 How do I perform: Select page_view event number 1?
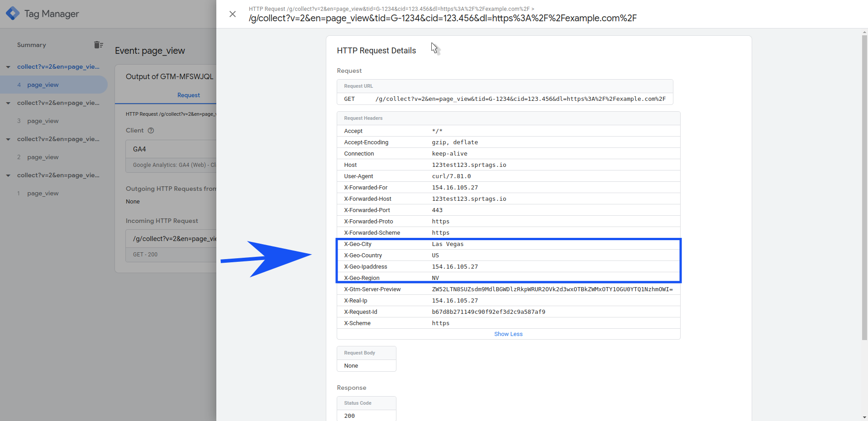tap(43, 193)
